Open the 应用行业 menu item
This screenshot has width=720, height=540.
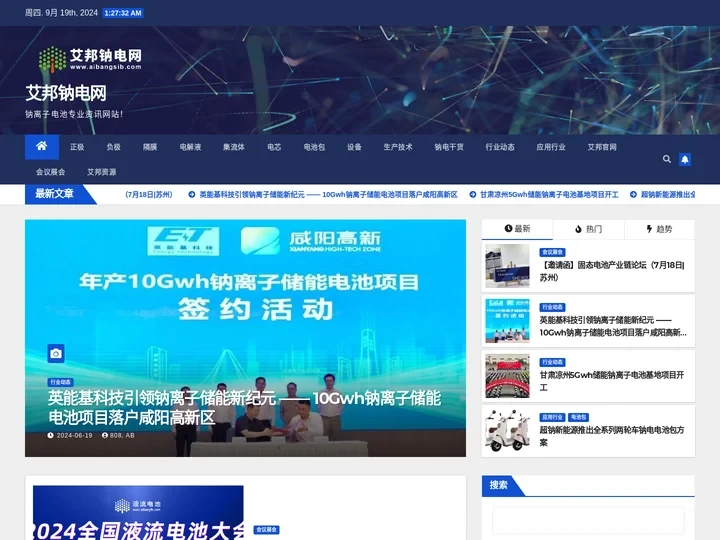pyautogui.click(x=551, y=147)
